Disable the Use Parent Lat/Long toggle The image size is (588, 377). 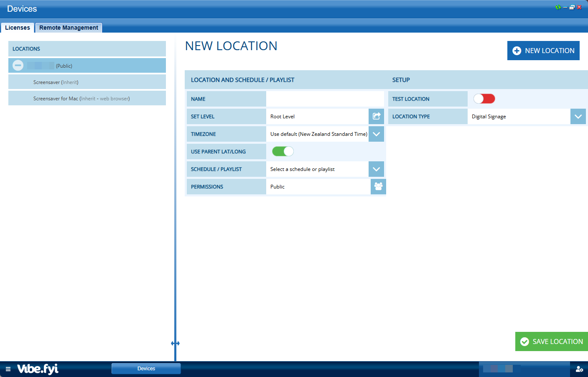tap(283, 151)
